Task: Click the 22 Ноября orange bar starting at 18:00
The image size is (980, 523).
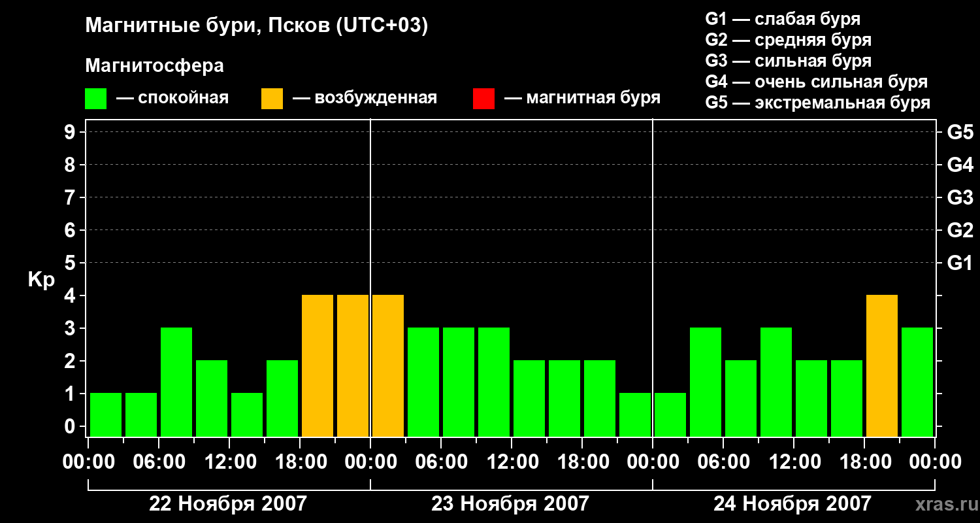Action: click(318, 365)
